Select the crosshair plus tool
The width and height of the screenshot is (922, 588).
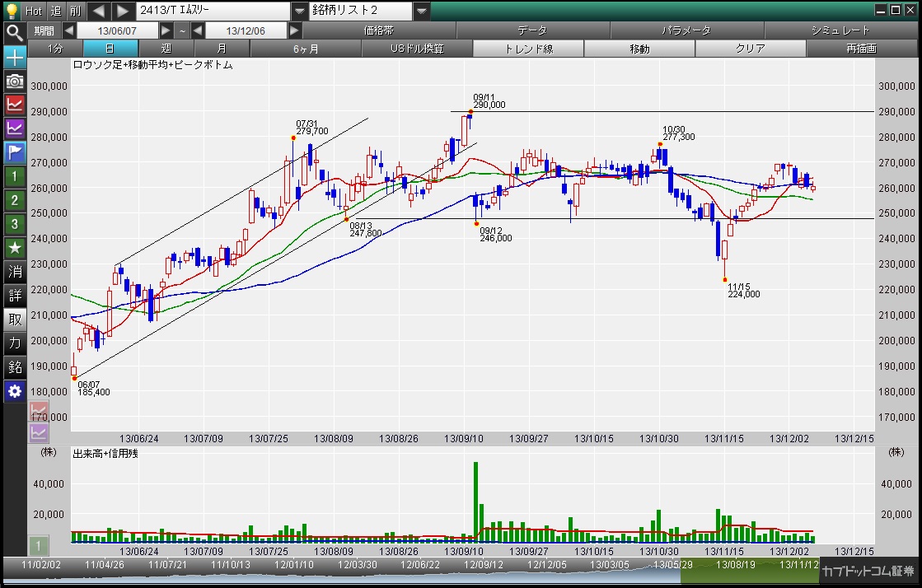pos(15,58)
